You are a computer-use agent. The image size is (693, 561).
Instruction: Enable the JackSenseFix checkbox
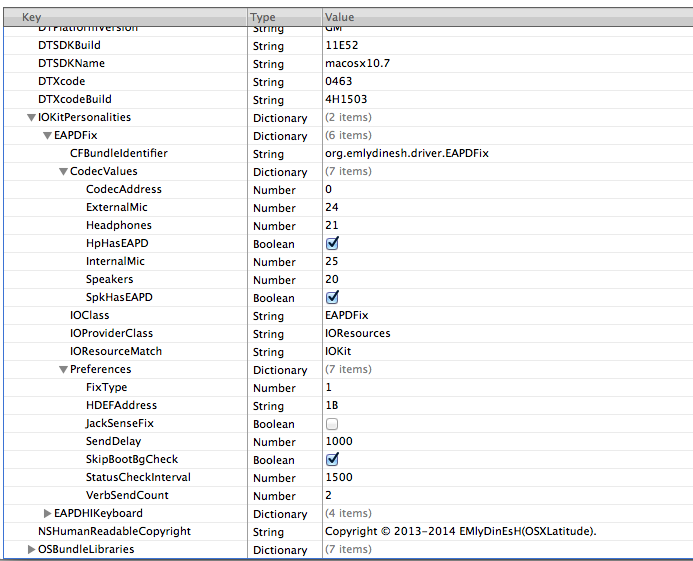coord(332,423)
